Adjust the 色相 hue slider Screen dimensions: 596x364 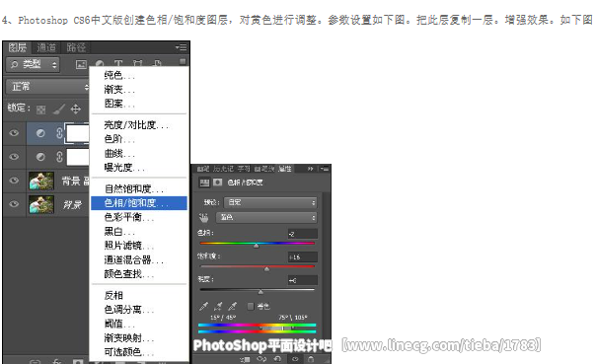click(257, 246)
